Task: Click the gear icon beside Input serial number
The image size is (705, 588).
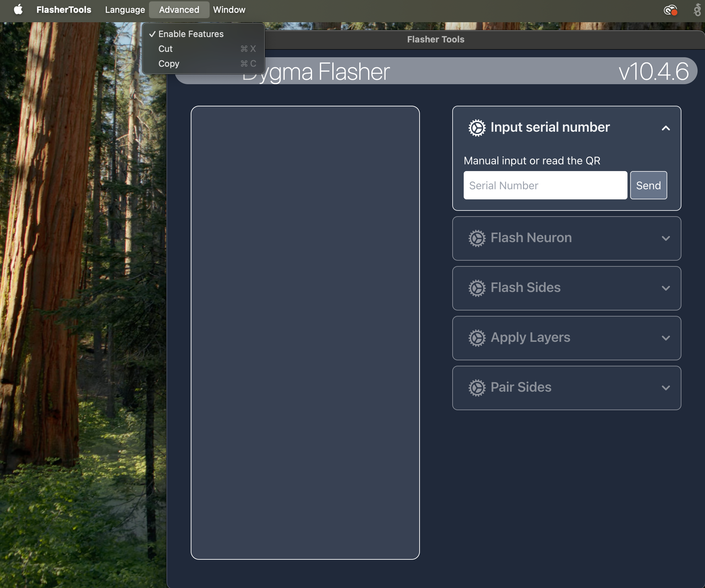Action: coord(477,128)
